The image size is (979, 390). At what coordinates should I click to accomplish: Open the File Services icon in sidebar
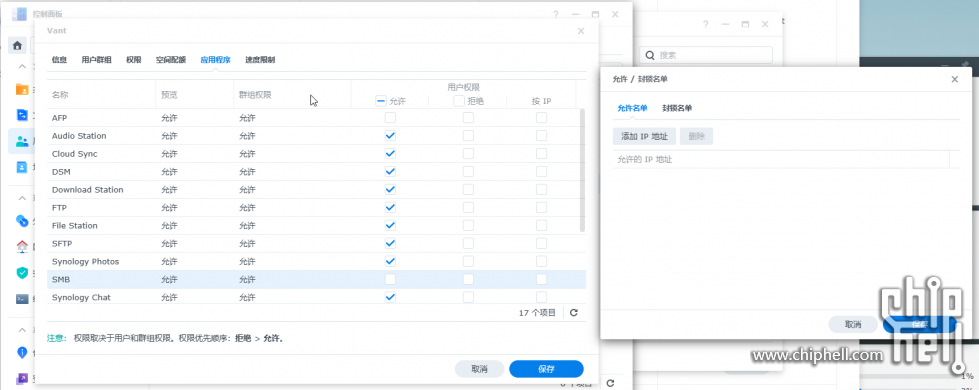tap(22, 115)
